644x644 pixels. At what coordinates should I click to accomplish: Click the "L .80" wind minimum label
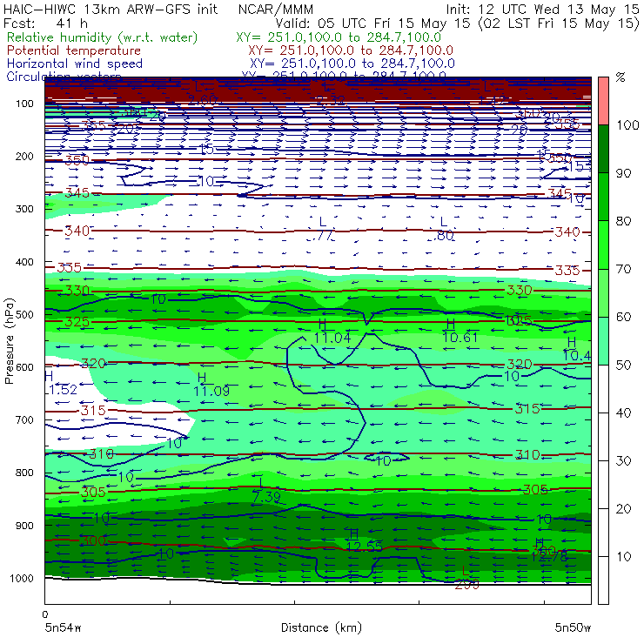[444, 229]
